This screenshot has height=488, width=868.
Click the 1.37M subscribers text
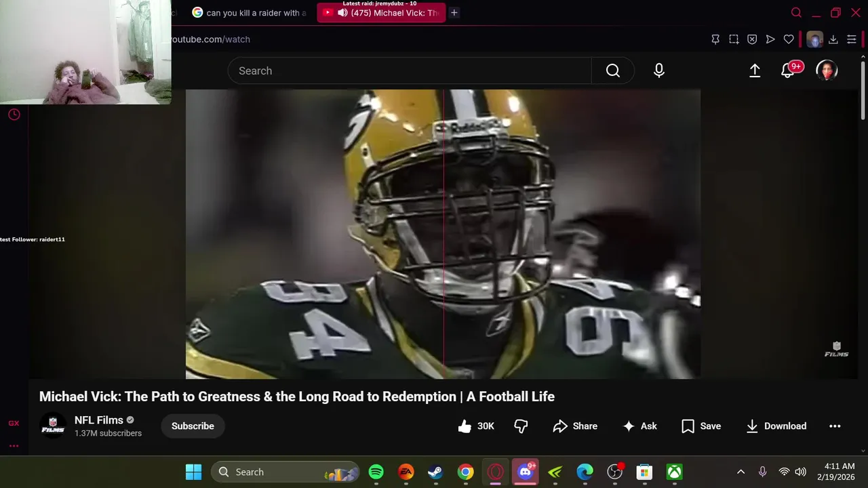pos(108,433)
